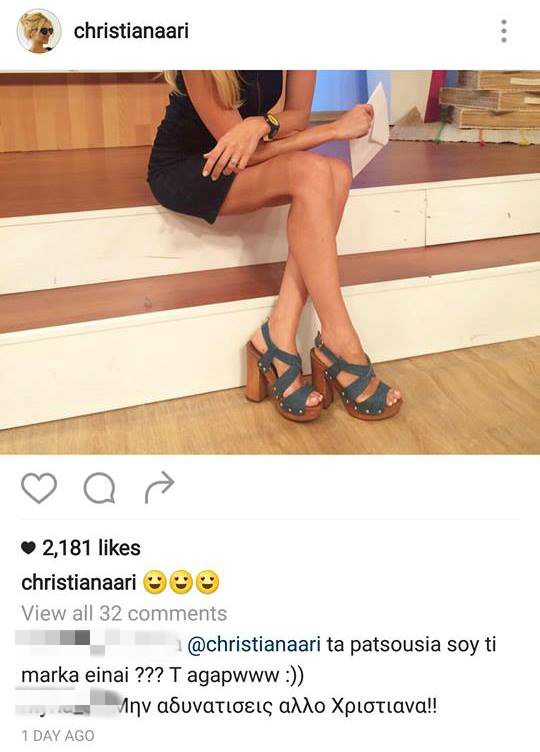Like the post with the heart icon
The image size is (540, 752).
pos(39,488)
